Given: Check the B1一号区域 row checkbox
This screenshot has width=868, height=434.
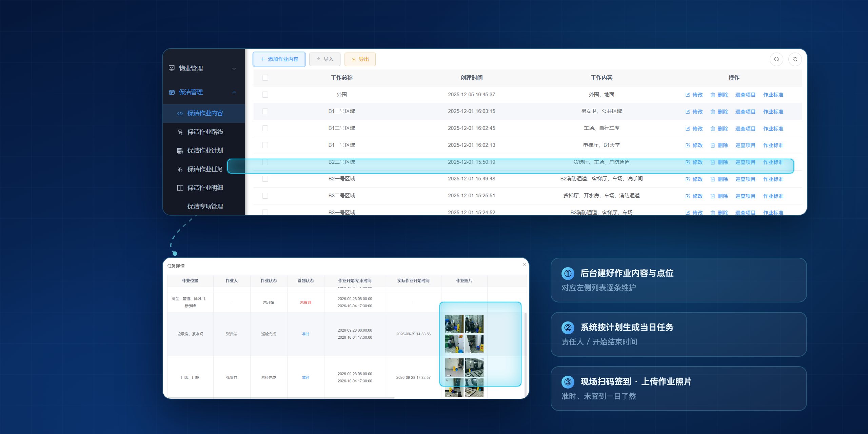Looking at the screenshot, I should [265, 145].
